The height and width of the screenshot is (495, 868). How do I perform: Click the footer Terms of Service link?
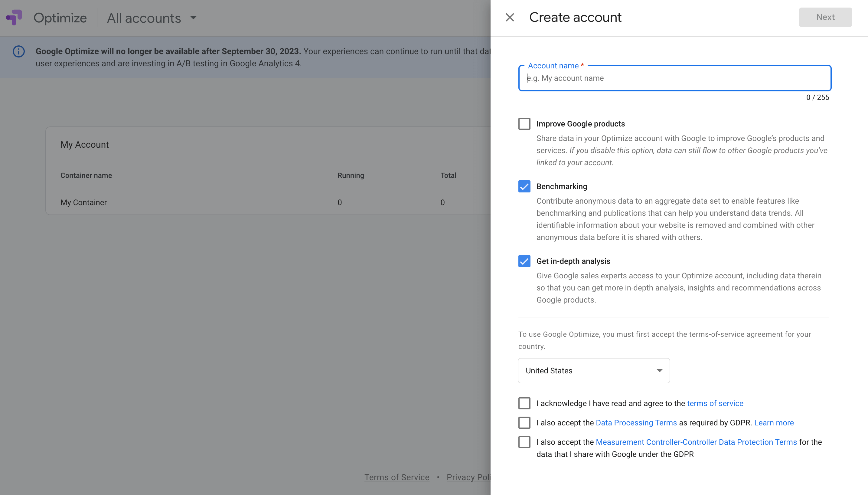tap(397, 477)
